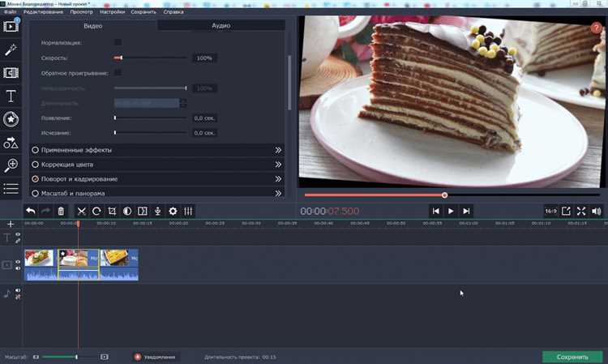Expand Масштаб и панорама section chevron
Screen dimensions: 608x364
(278, 193)
